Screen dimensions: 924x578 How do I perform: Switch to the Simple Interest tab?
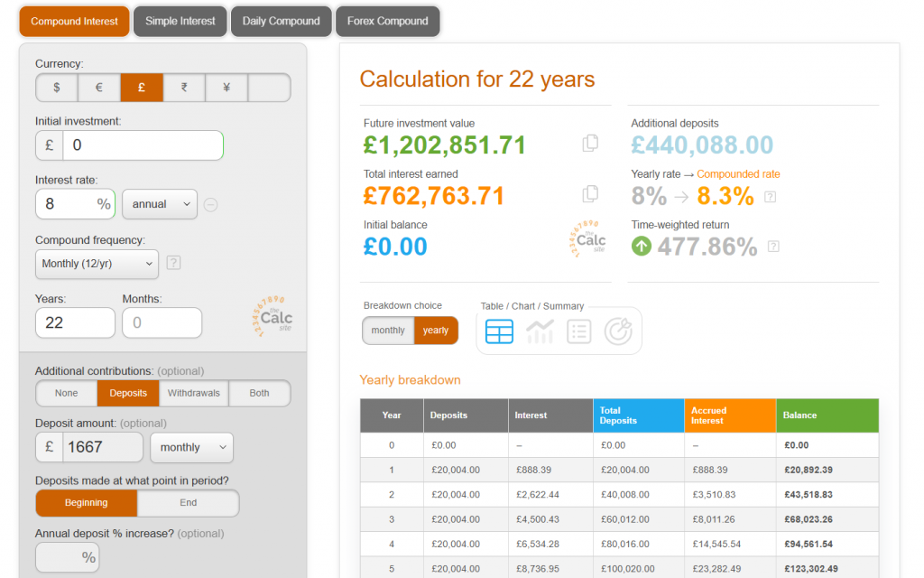pos(180,22)
